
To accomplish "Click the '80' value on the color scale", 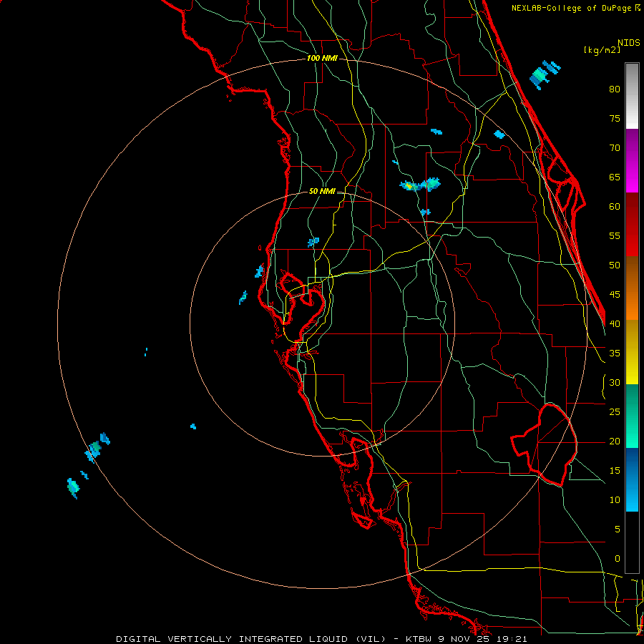I will click(x=615, y=89).
